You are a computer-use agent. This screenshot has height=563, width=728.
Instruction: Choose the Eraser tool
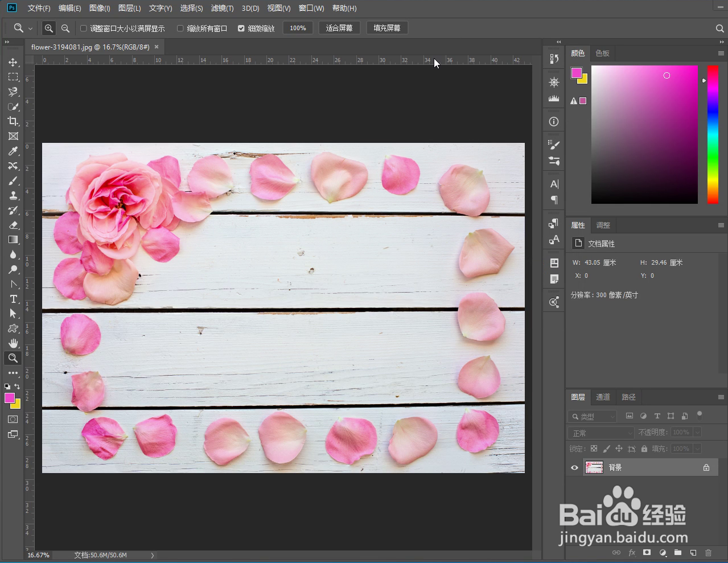[13, 225]
